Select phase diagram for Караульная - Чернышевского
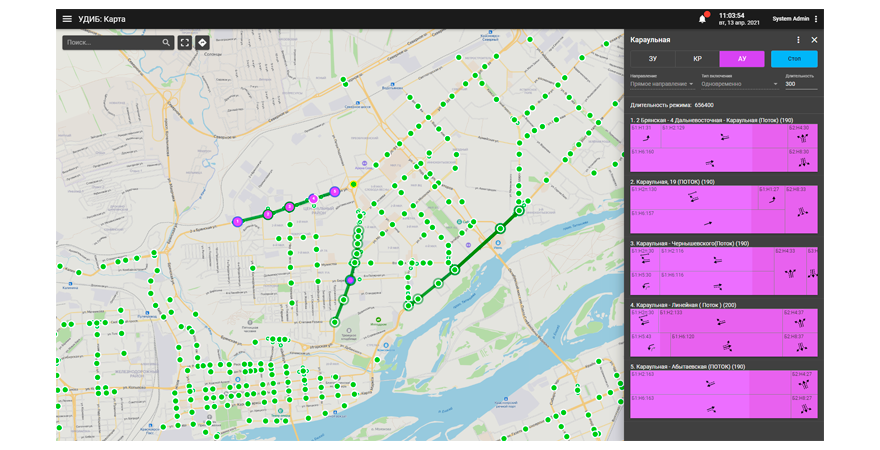 (724, 270)
